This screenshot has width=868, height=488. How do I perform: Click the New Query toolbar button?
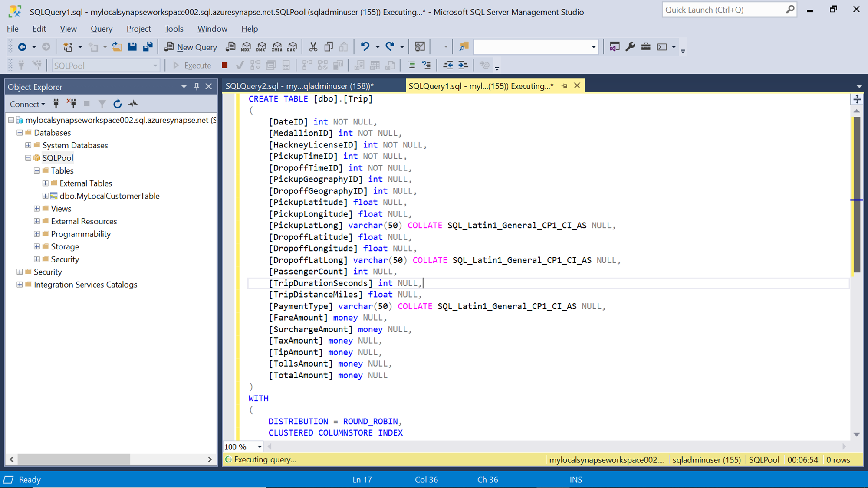click(191, 47)
